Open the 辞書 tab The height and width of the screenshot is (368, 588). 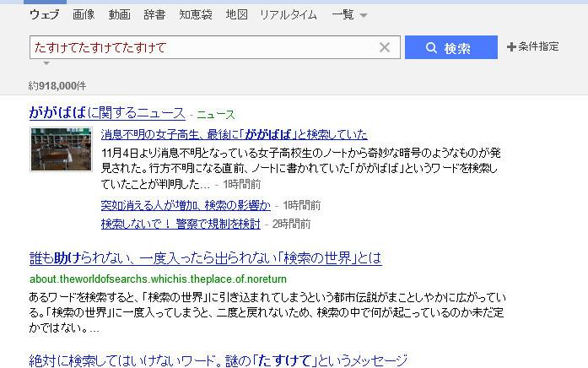click(154, 14)
